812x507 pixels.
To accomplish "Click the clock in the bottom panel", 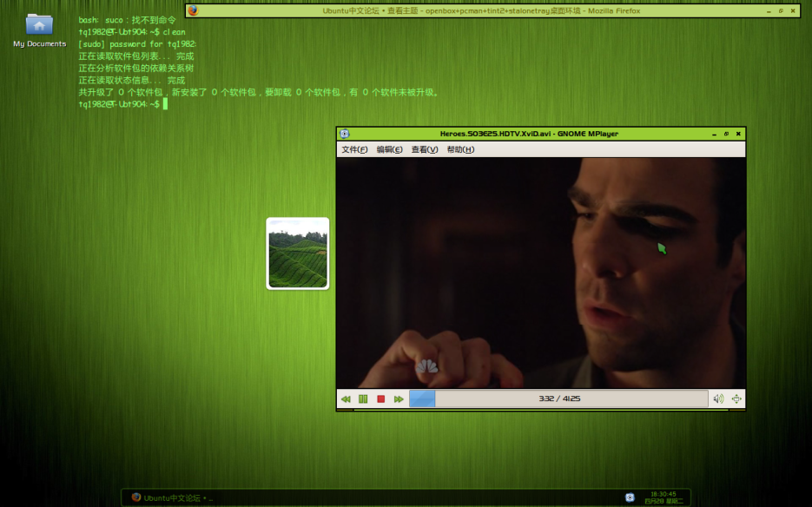I will click(663, 497).
